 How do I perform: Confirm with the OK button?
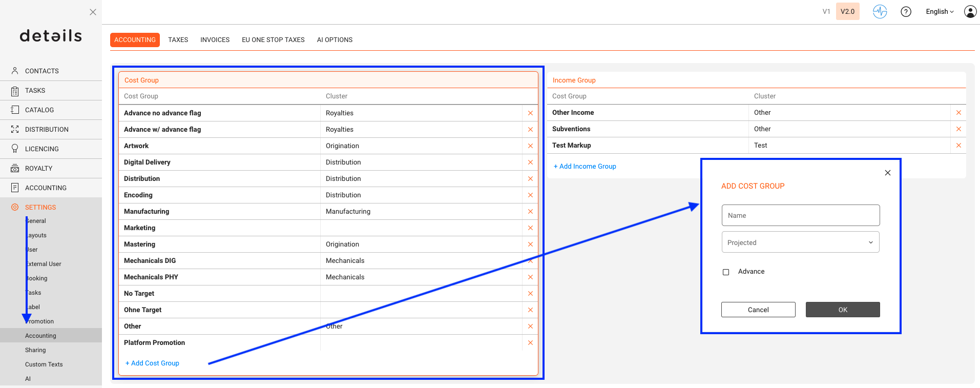pyautogui.click(x=843, y=310)
